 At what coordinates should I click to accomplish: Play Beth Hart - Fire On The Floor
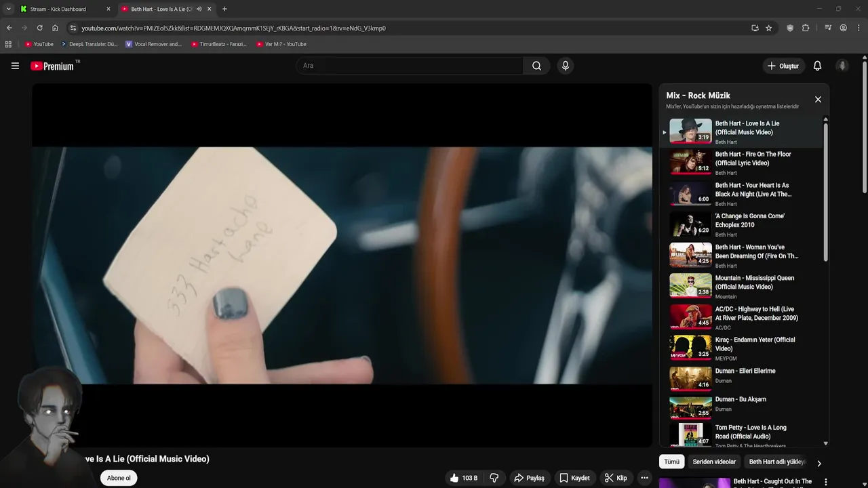tap(743, 163)
